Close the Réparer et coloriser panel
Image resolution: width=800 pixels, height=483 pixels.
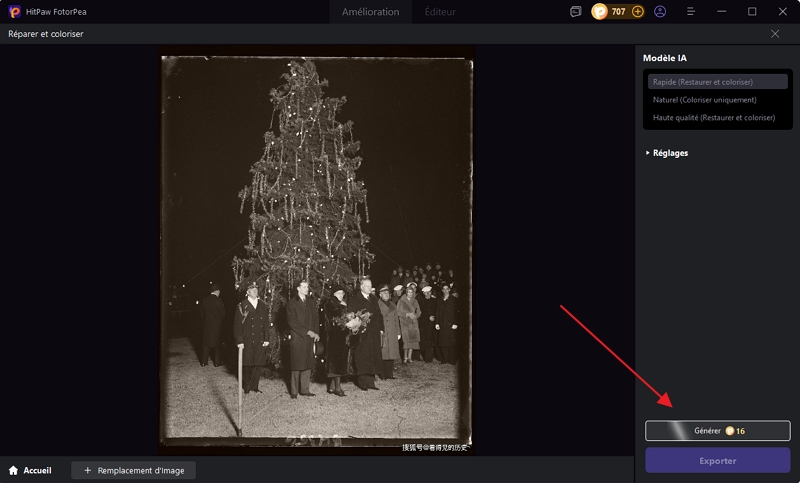[x=775, y=34]
